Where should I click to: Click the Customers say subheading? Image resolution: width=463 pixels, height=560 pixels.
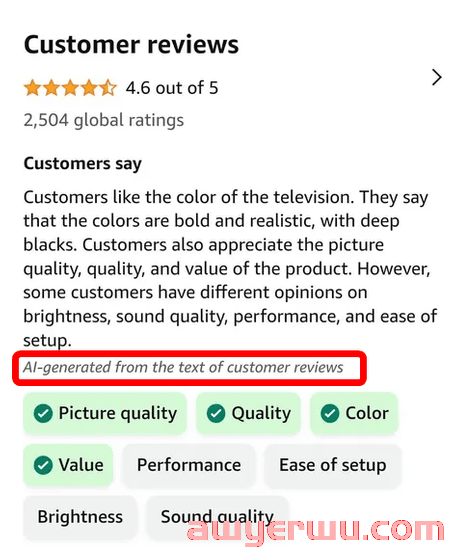(83, 164)
